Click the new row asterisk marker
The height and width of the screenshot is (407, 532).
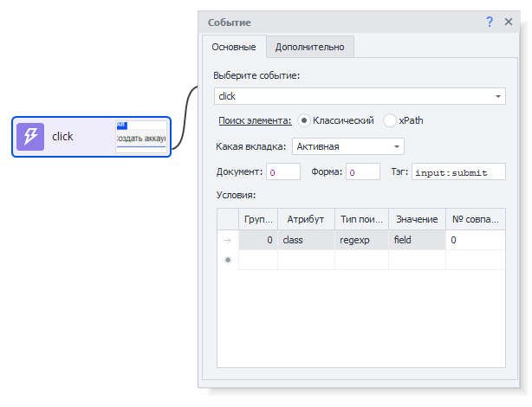[227, 260]
